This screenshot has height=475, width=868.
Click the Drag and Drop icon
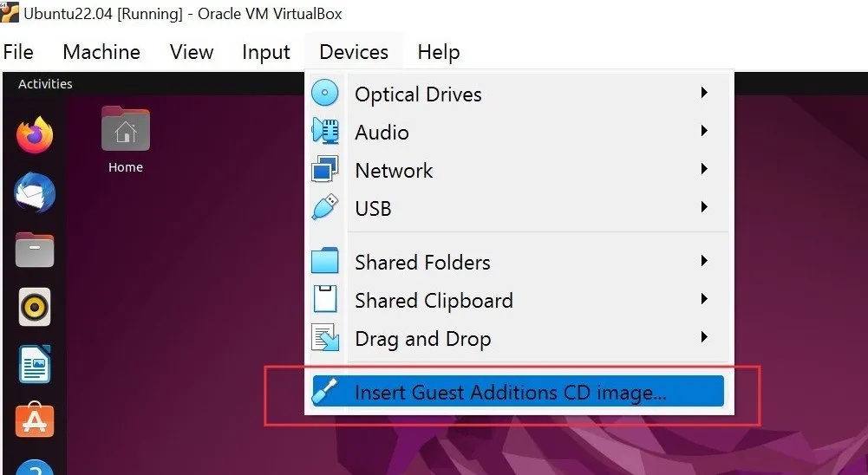325,338
